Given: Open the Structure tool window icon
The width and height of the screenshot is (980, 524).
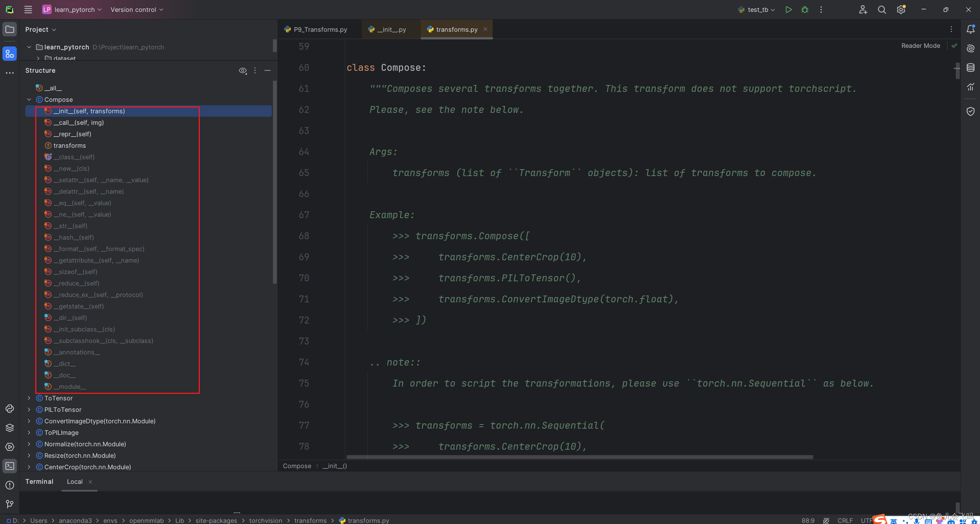Looking at the screenshot, I should 10,54.
